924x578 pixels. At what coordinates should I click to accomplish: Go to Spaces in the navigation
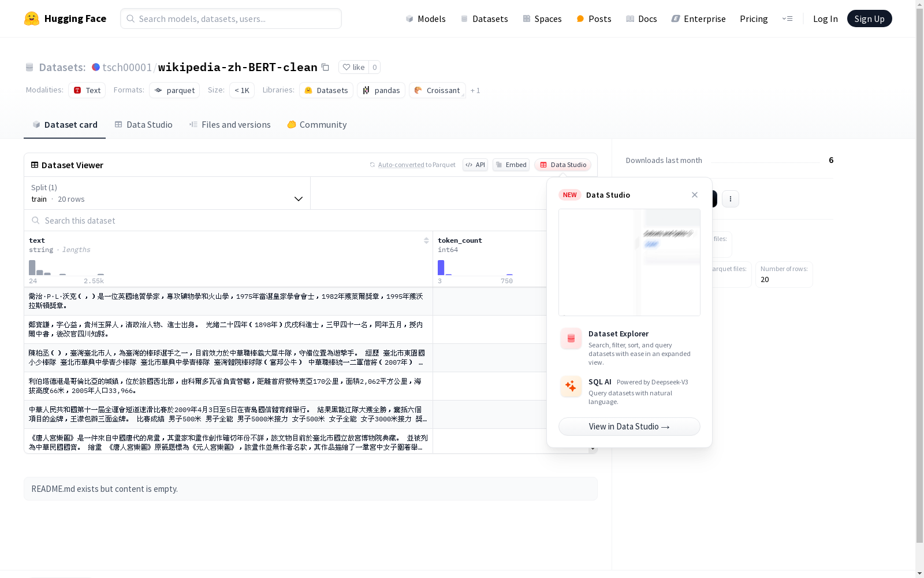click(x=542, y=18)
